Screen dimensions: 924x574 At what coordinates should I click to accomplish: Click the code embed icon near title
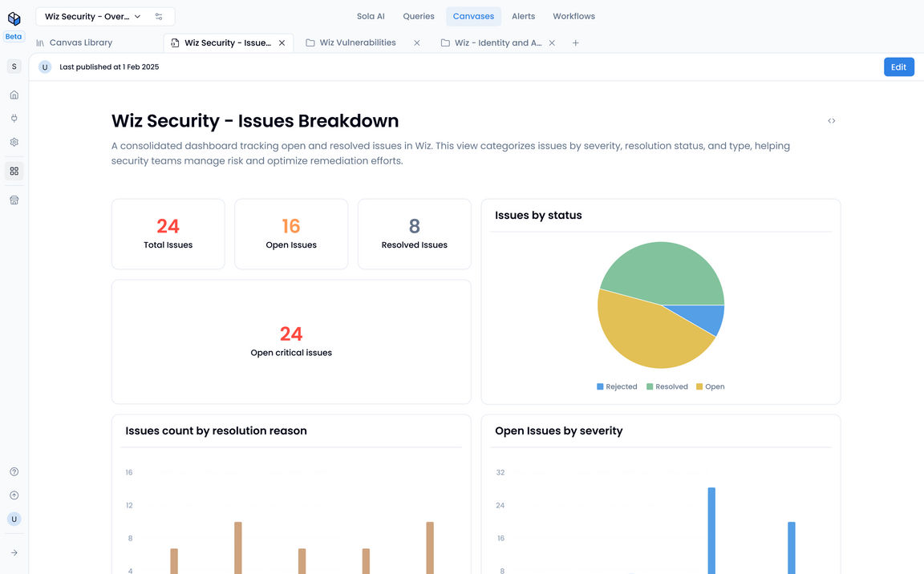click(x=832, y=121)
